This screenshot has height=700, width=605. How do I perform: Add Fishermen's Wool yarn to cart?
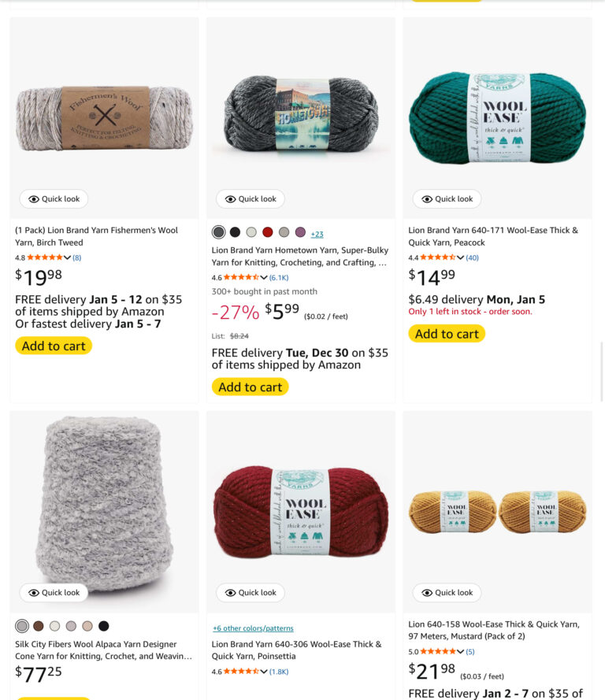pyautogui.click(x=54, y=345)
